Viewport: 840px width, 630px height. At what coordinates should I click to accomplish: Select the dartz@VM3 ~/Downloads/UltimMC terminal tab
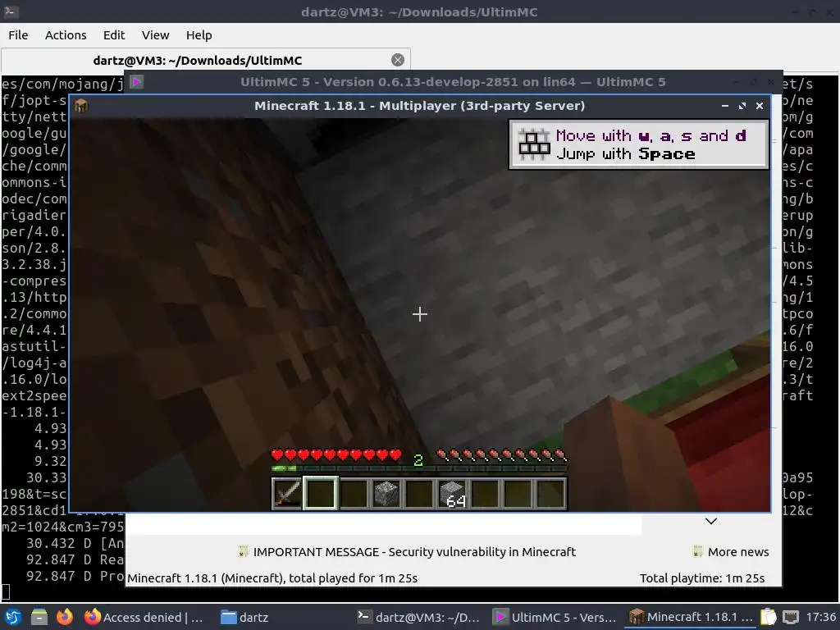click(x=206, y=60)
